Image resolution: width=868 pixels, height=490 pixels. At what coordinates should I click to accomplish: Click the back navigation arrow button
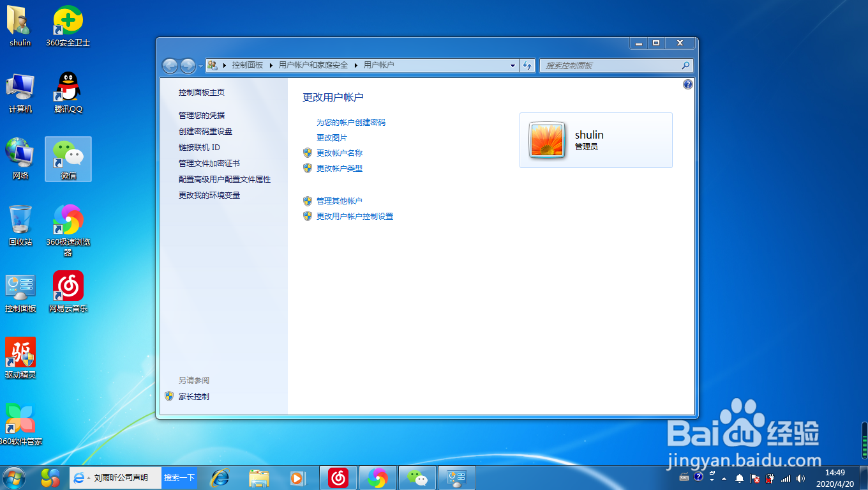tap(170, 65)
